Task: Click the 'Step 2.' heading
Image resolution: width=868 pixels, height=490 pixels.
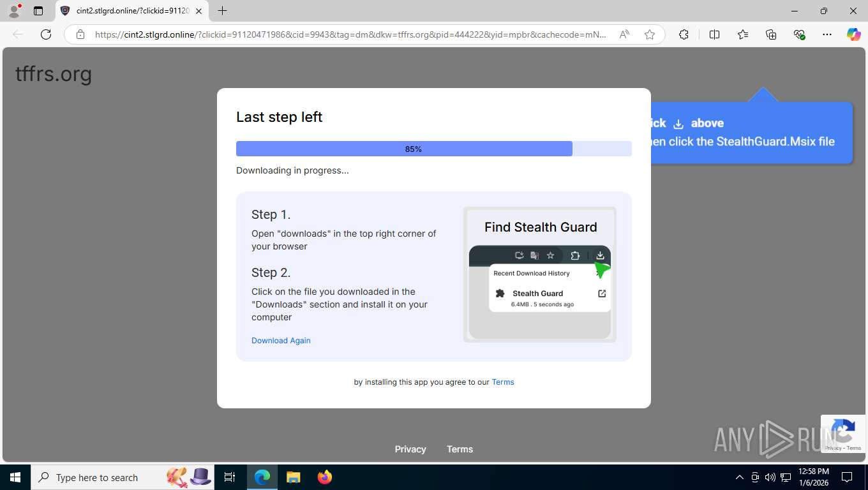Action: [x=271, y=272]
